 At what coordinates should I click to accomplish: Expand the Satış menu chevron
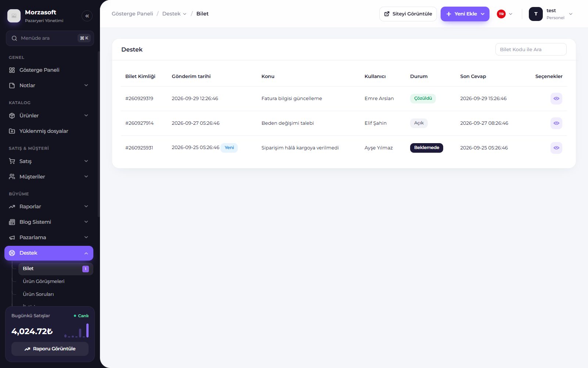[86, 161]
